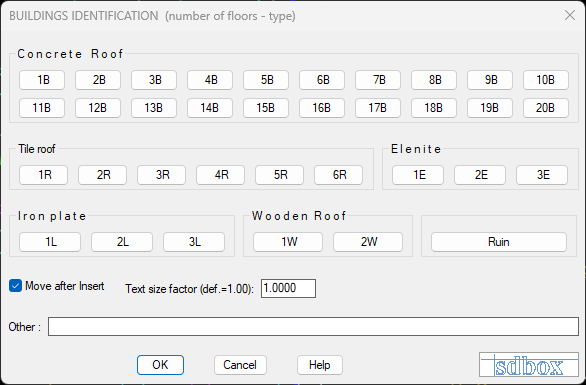This screenshot has height=385, width=586.
Task: Click the Cancel button
Action: 240,365
